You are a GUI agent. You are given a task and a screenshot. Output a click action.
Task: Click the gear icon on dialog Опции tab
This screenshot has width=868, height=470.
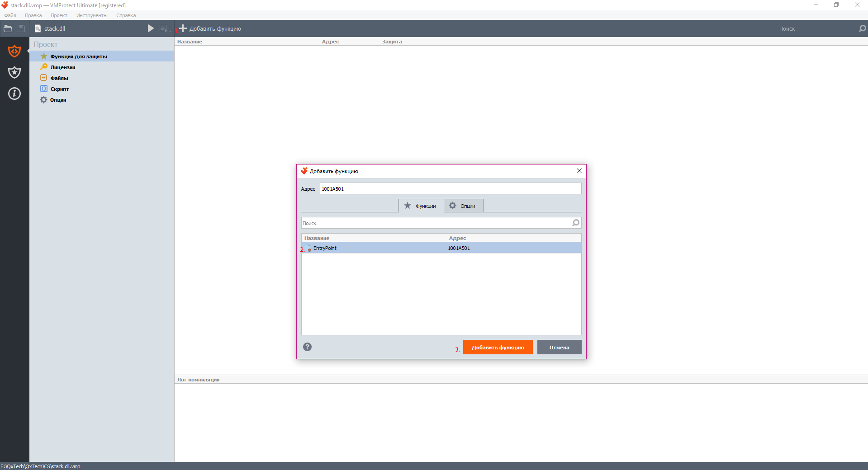tap(452, 206)
